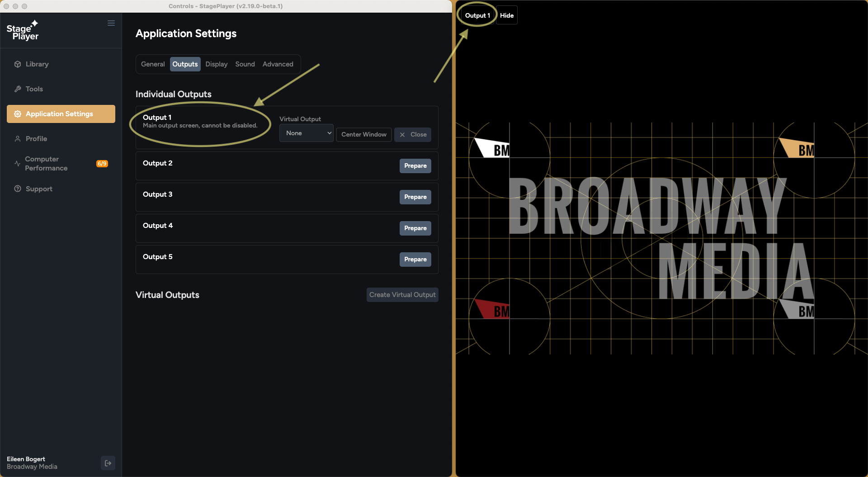The height and width of the screenshot is (477, 868).
Task: Click the Application Settings page title
Action: pos(186,33)
